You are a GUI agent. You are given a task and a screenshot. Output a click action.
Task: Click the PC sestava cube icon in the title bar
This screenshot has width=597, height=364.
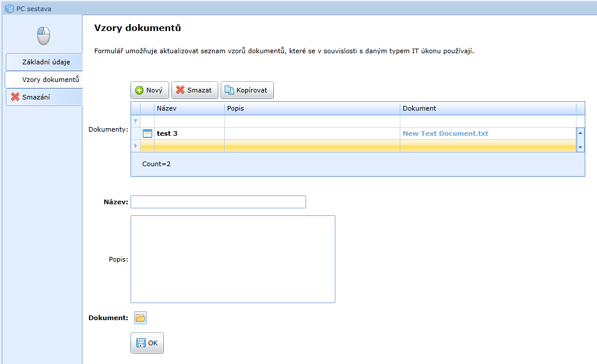(9, 9)
